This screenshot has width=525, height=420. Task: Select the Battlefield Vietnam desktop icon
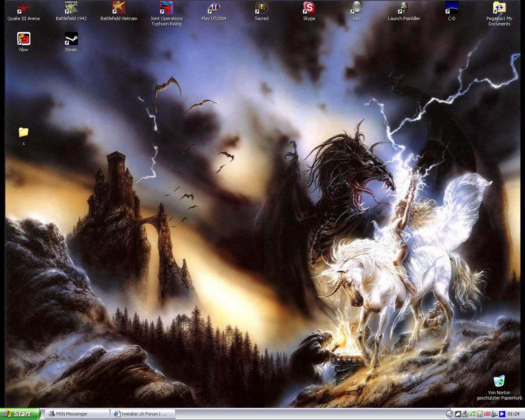(x=119, y=8)
